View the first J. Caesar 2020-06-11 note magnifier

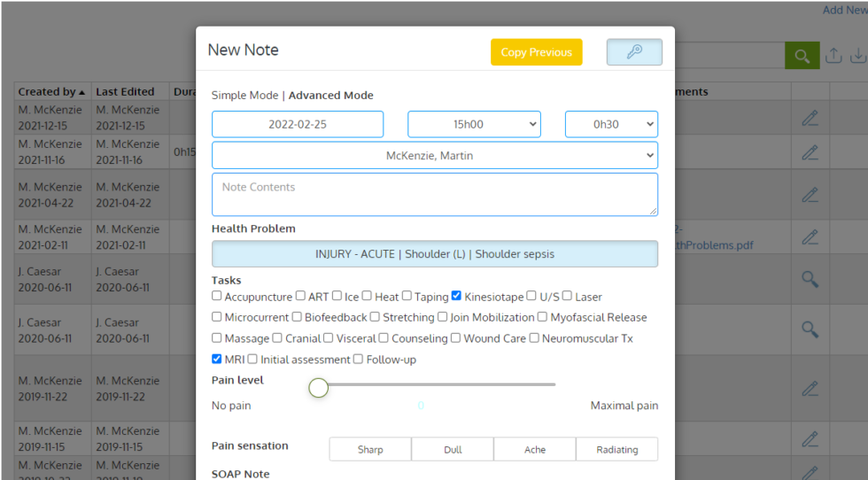coord(810,279)
